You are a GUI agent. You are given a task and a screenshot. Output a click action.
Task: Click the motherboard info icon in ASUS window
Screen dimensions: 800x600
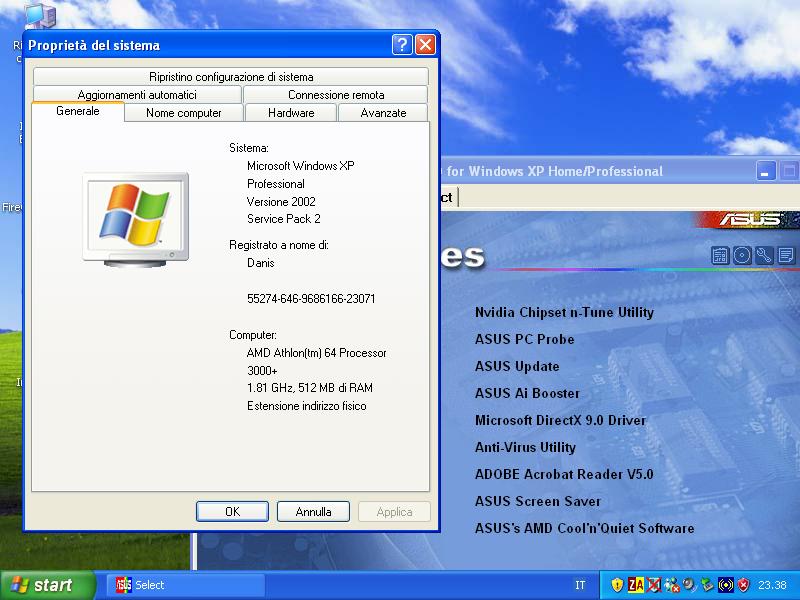click(x=720, y=255)
